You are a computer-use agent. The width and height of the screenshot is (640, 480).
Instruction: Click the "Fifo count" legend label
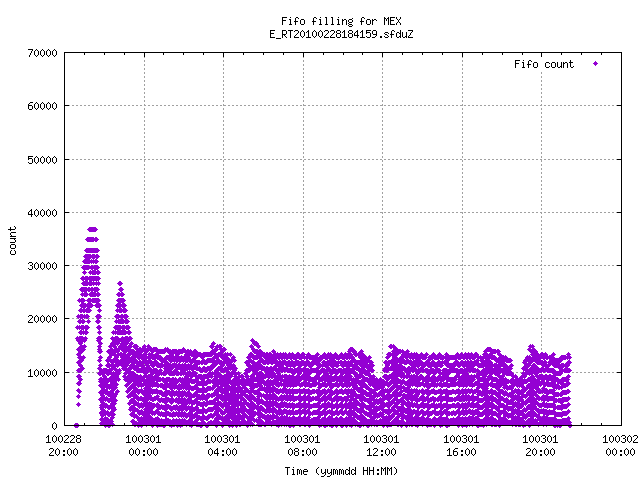point(544,64)
